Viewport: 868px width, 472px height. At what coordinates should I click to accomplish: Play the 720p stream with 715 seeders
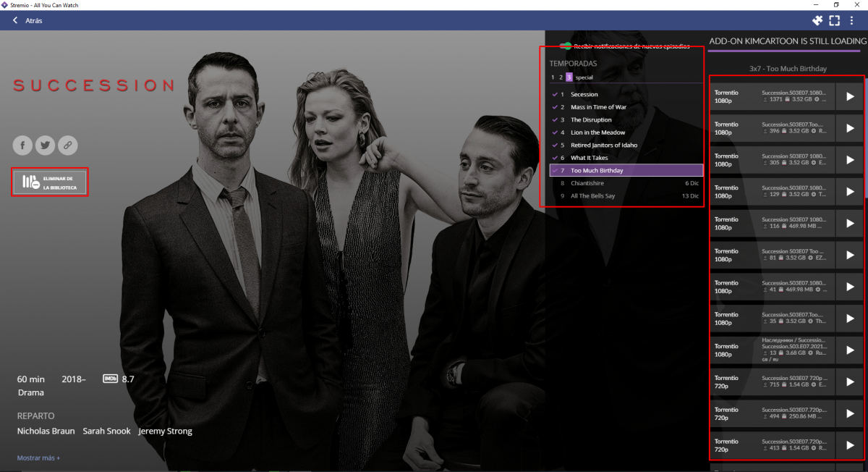point(850,382)
